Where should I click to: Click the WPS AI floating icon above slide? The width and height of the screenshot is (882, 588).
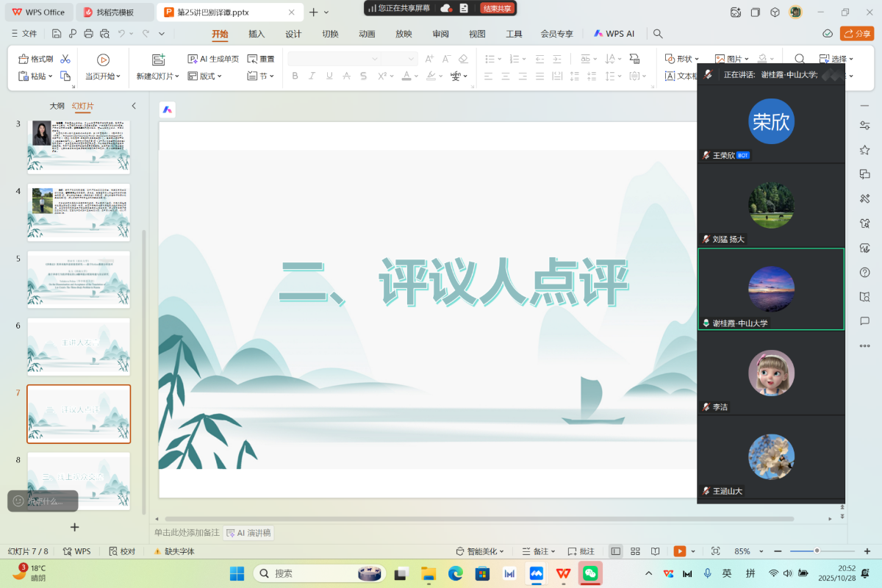(x=168, y=110)
